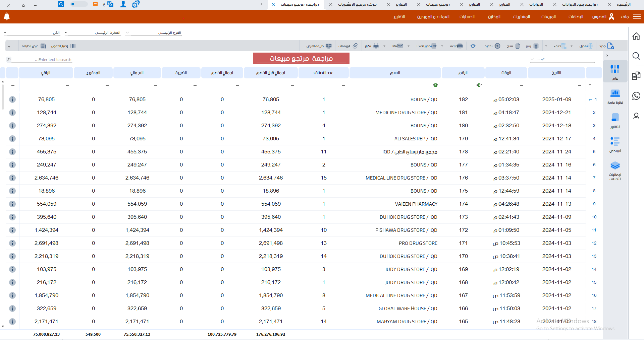Open the translate language icon

pos(110,4)
